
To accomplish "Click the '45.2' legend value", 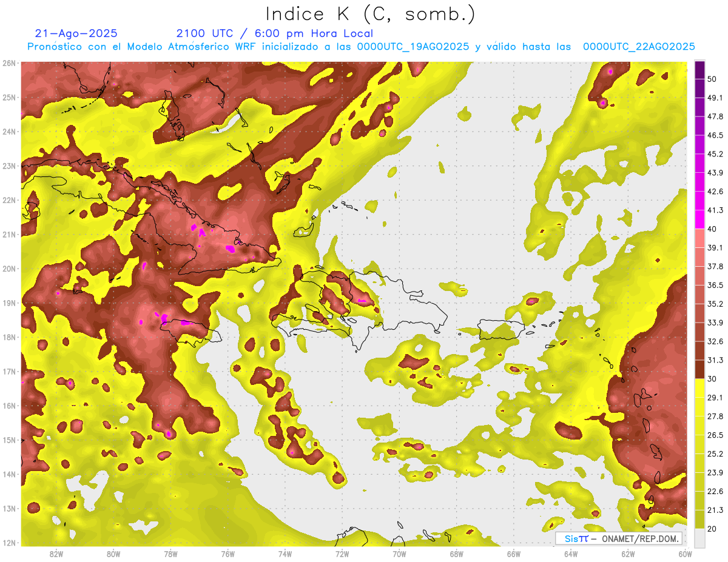I will tap(715, 154).
